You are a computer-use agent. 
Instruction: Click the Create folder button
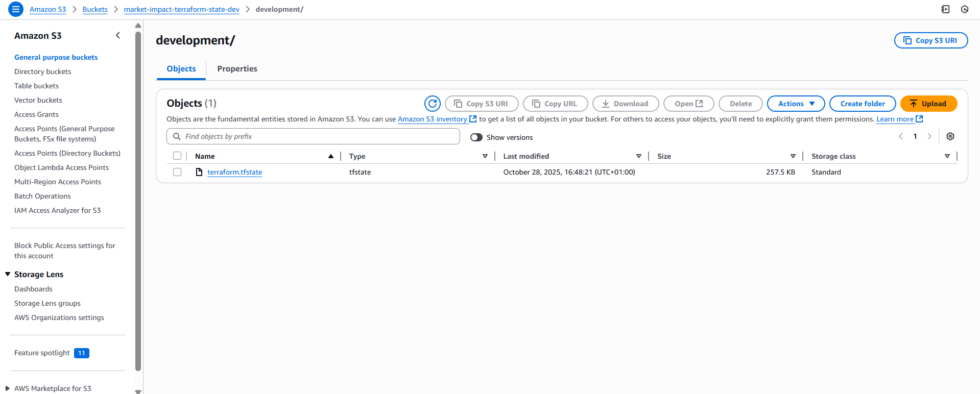tap(863, 104)
